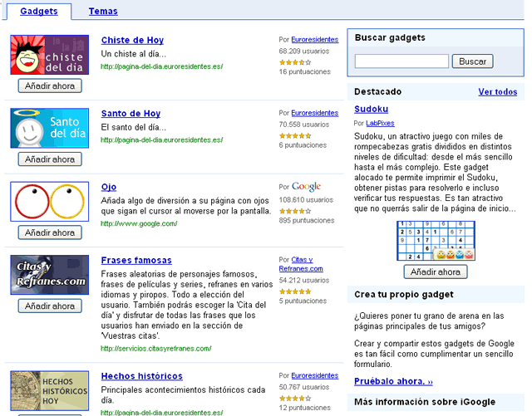Click 'El santo del día...' description
The image size is (532, 416).
pyautogui.click(x=134, y=127)
